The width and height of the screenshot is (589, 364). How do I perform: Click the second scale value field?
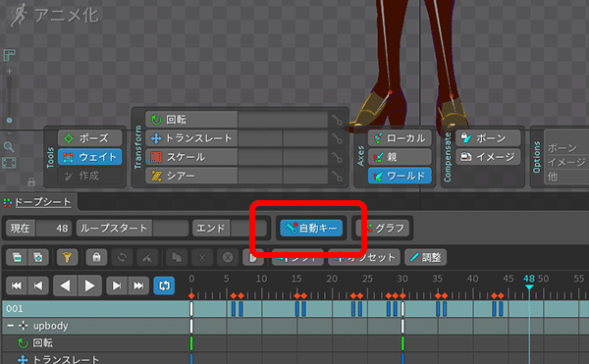pos(305,157)
